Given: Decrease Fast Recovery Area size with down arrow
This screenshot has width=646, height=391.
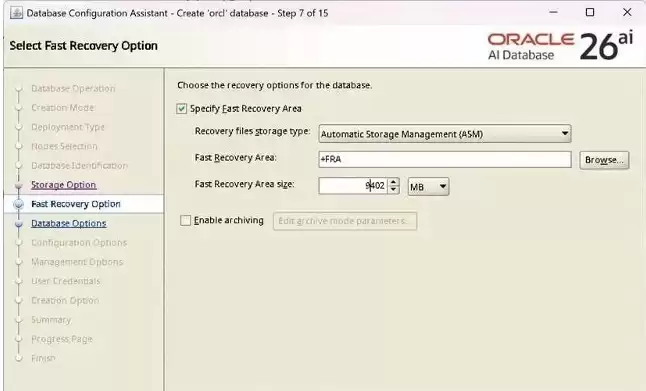Looking at the screenshot, I should (393, 190).
